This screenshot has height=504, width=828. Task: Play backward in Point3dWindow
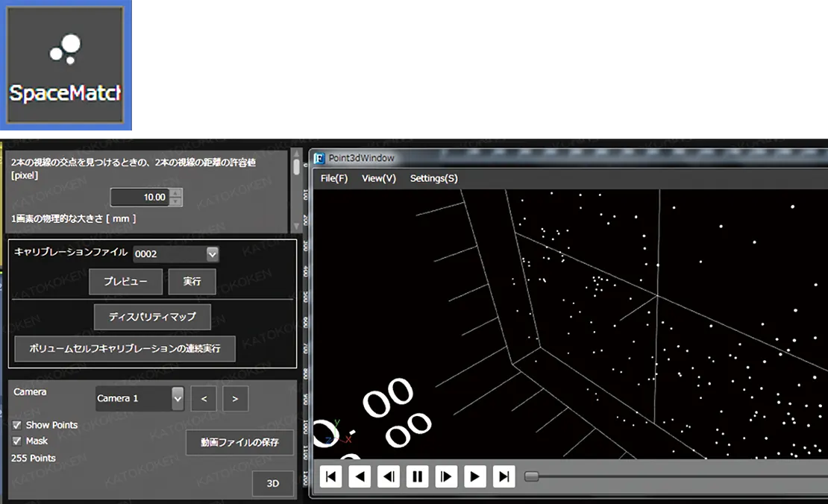coord(360,476)
